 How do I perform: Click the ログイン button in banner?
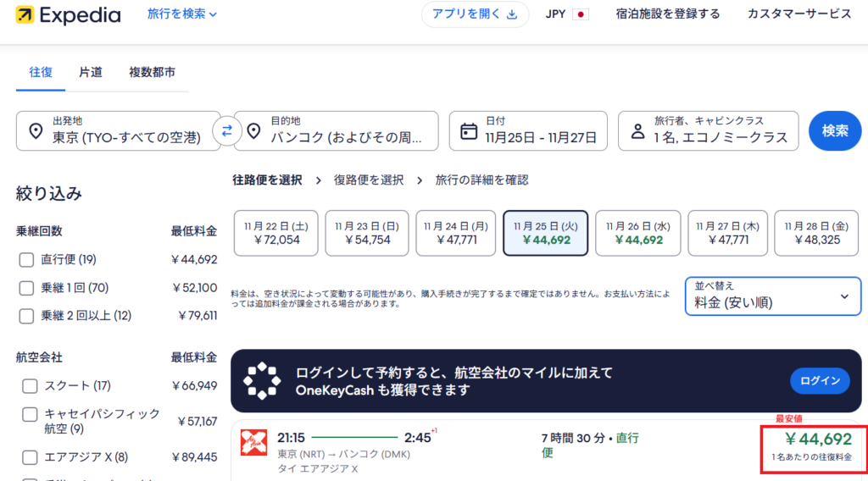820,381
